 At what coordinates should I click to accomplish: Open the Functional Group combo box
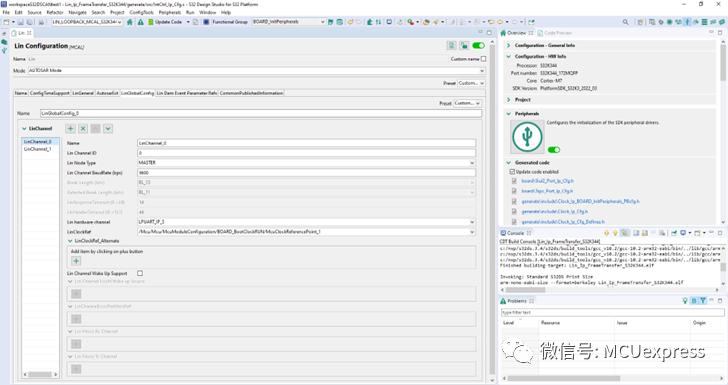click(288, 22)
